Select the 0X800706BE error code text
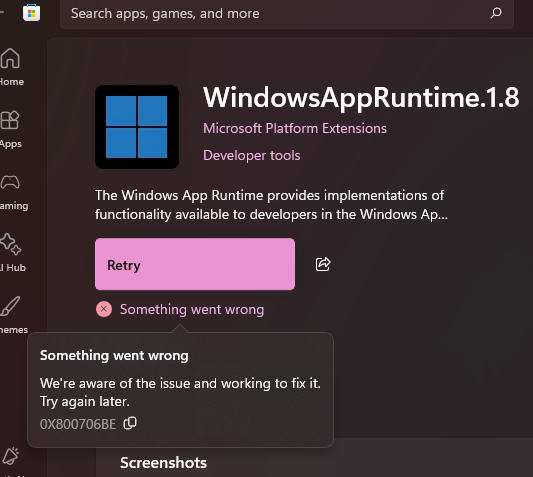The width and height of the screenshot is (533, 477). tap(78, 424)
